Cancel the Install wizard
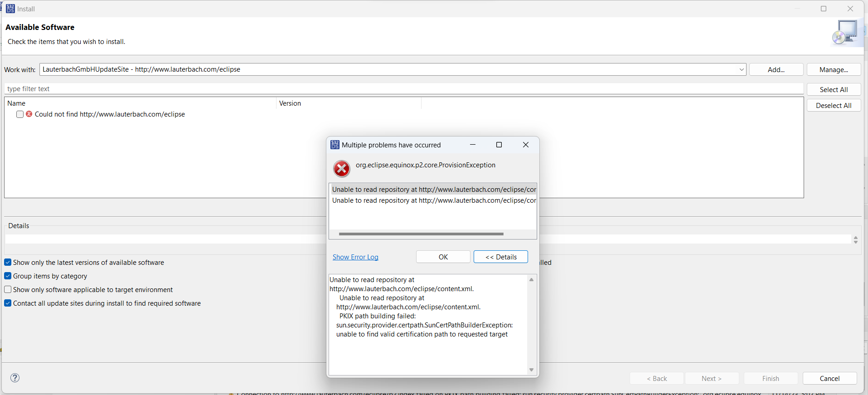Screen dimensions: 868x395 click(830, 378)
